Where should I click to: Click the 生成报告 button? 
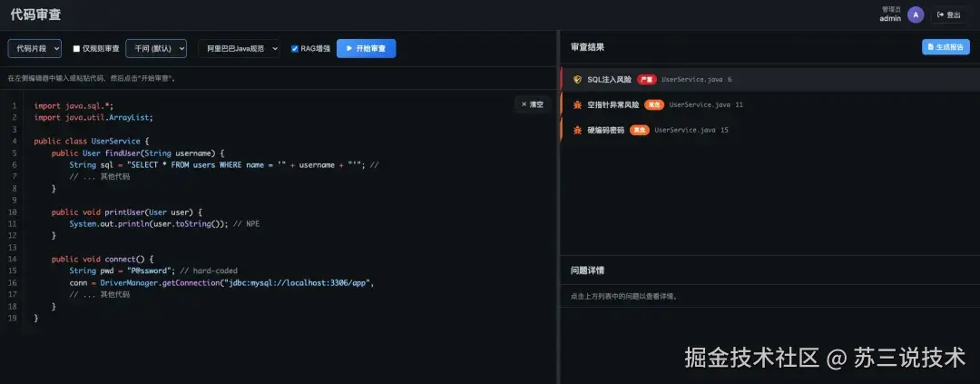coord(946,47)
